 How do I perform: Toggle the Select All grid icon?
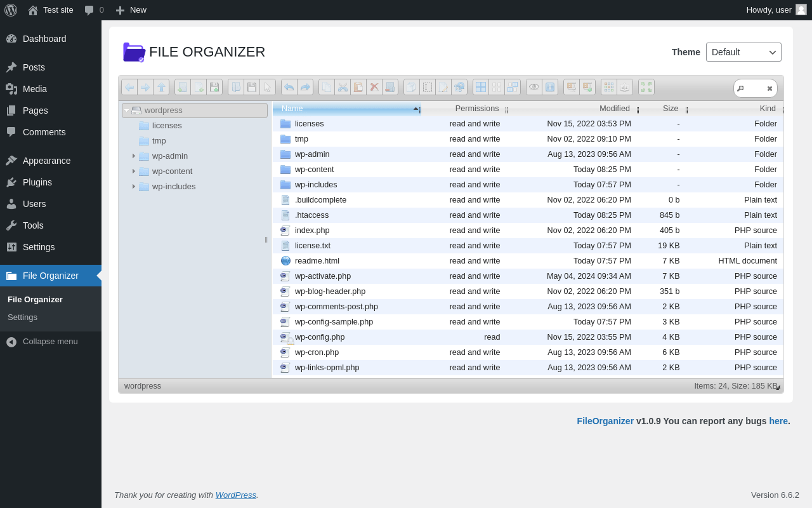[x=481, y=87]
